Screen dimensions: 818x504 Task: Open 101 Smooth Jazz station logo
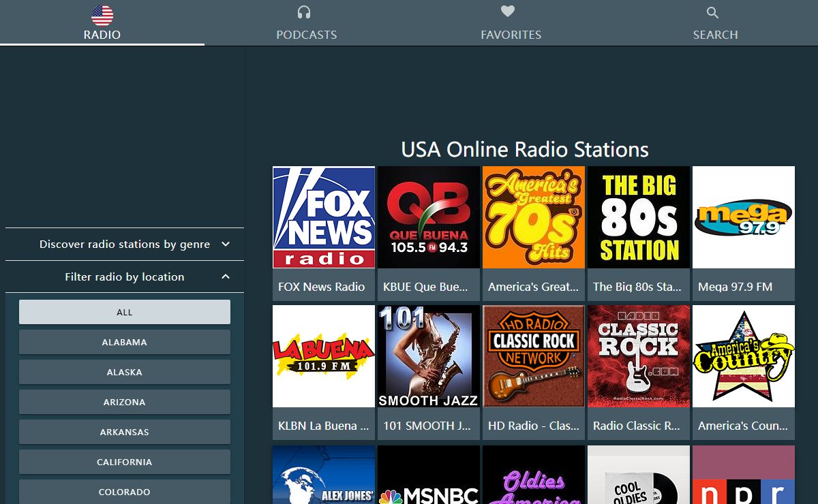pyautogui.click(x=429, y=356)
